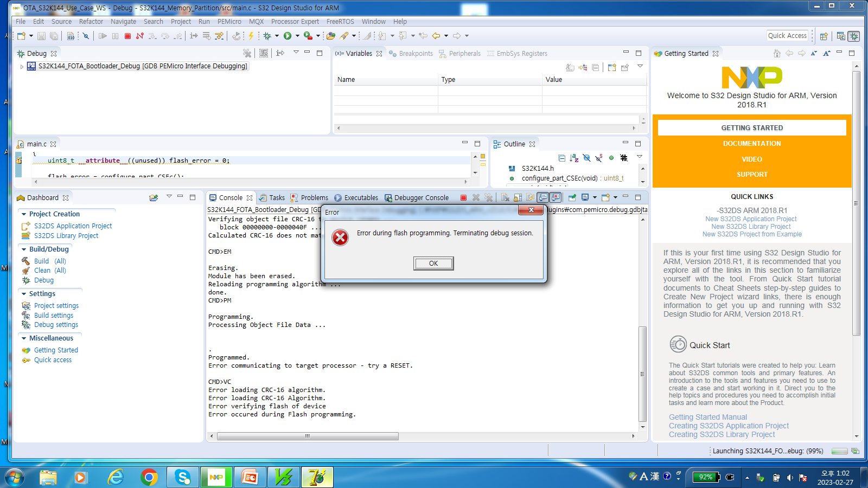Select the Debug icon in the toolbar
Viewport: 868px width, 488px height.
click(x=267, y=36)
